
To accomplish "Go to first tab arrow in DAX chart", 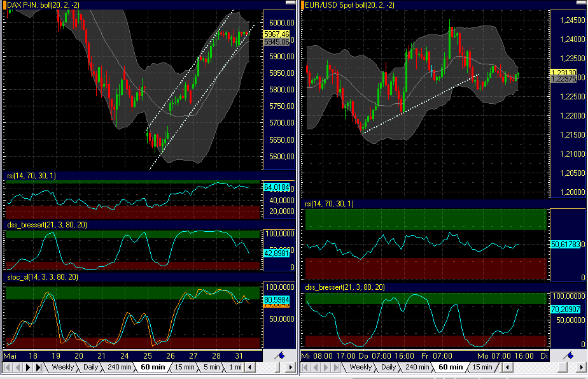I will click(x=8, y=368).
